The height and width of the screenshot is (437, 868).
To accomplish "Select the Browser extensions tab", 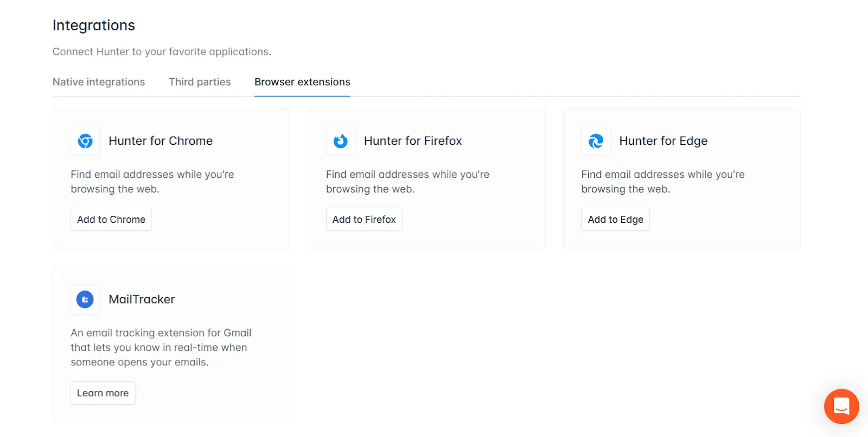I will (302, 82).
